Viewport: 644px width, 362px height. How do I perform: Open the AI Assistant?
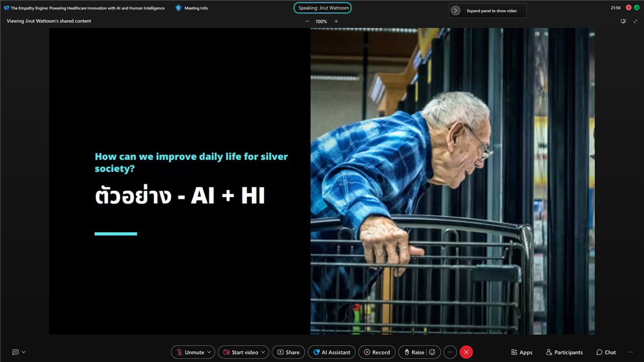[x=332, y=352]
